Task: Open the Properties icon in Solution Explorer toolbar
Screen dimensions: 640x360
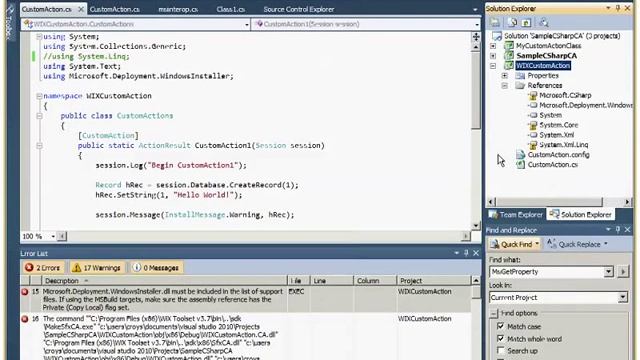Action: (x=496, y=22)
